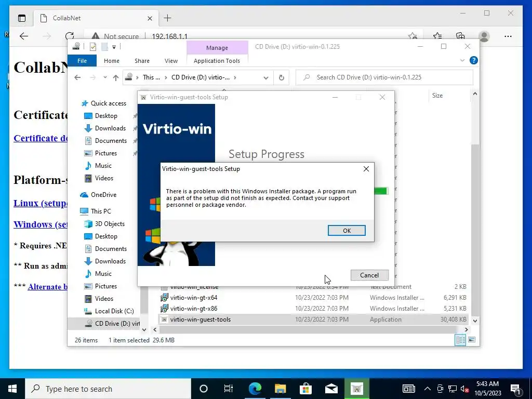Image resolution: width=532 pixels, height=399 pixels.
Task: Open File Explorer help icon
Action: (x=474, y=60)
